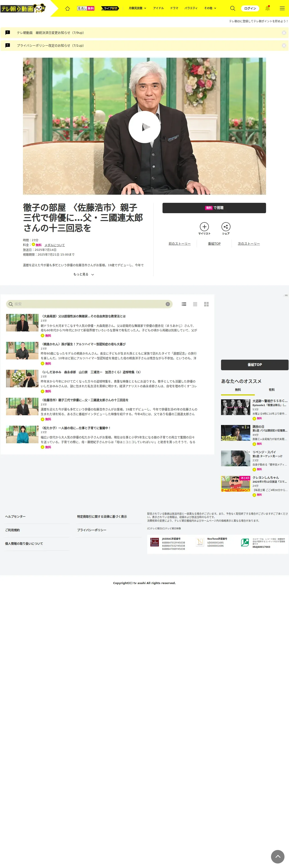The width and height of the screenshot is (289, 868).
Task: Open ご利用規約 in the footer
Action: tap(12, 530)
